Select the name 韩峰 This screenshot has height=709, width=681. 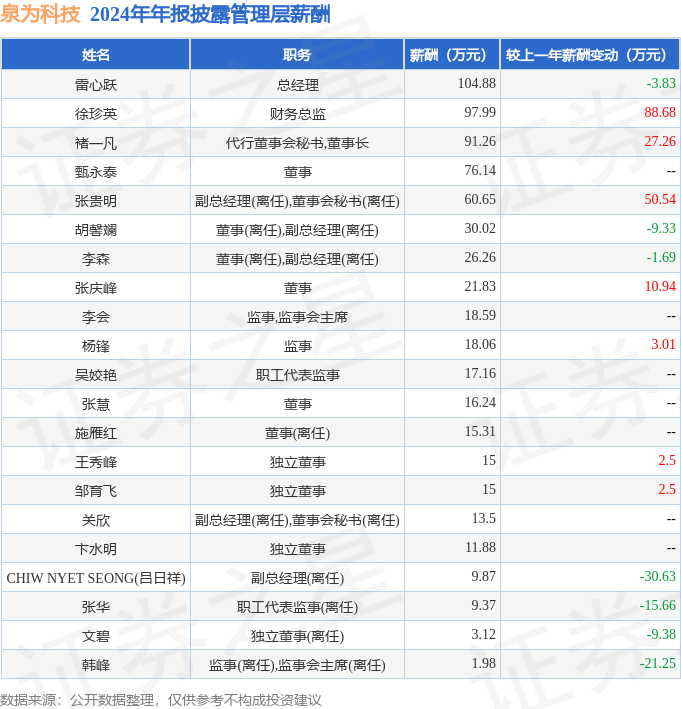pos(95,665)
